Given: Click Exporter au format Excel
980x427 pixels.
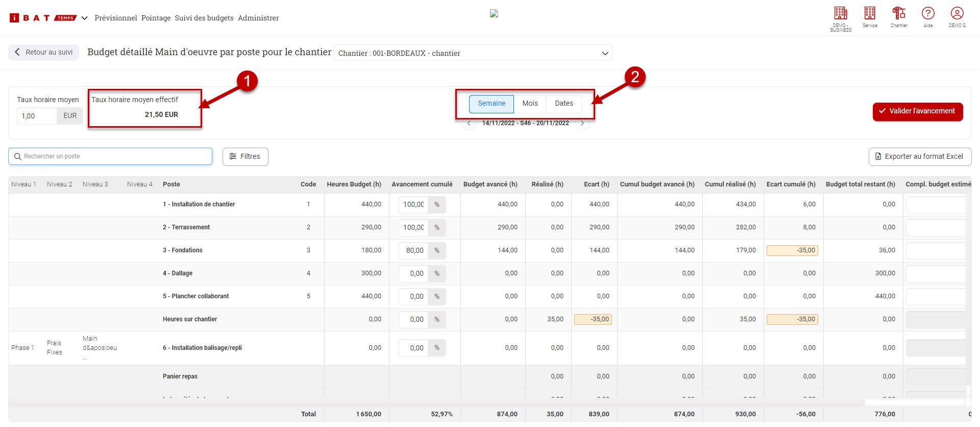Looking at the screenshot, I should 919,157.
